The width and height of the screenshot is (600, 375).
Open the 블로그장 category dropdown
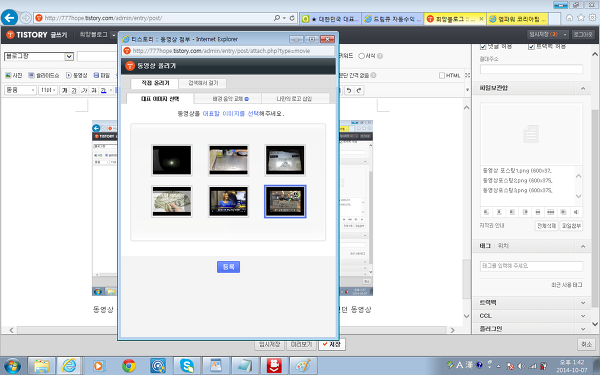39,56
